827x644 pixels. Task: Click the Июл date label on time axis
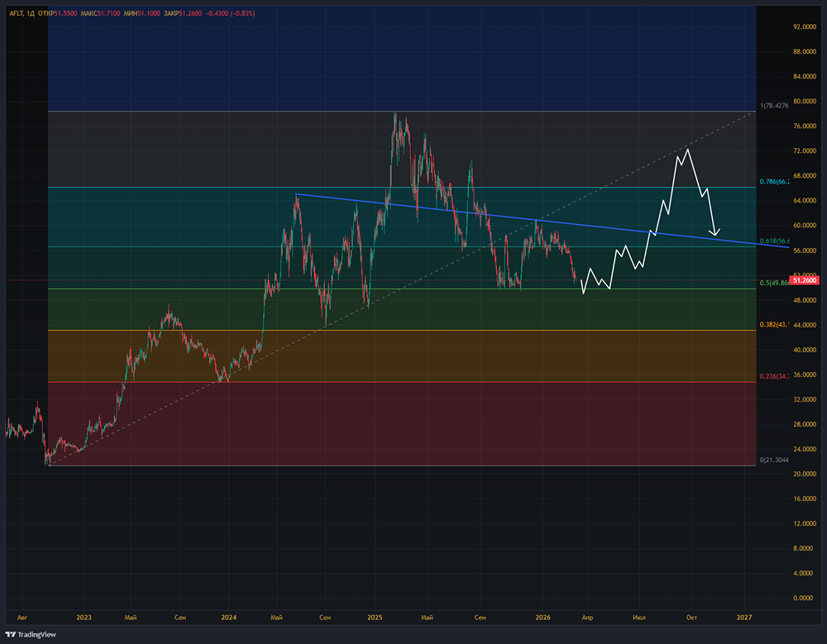(639, 617)
